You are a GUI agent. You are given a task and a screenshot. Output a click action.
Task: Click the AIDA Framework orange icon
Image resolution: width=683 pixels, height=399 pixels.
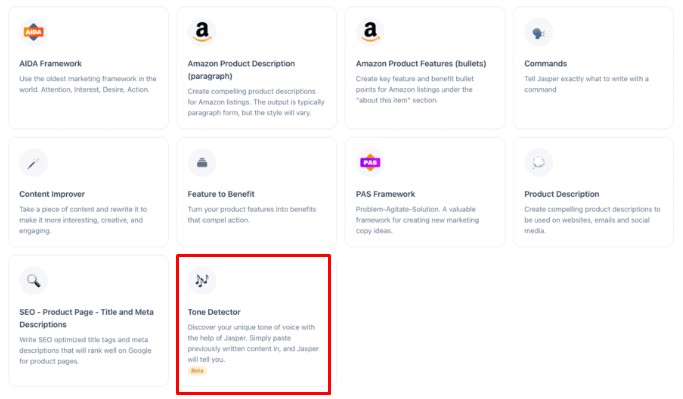click(x=34, y=32)
